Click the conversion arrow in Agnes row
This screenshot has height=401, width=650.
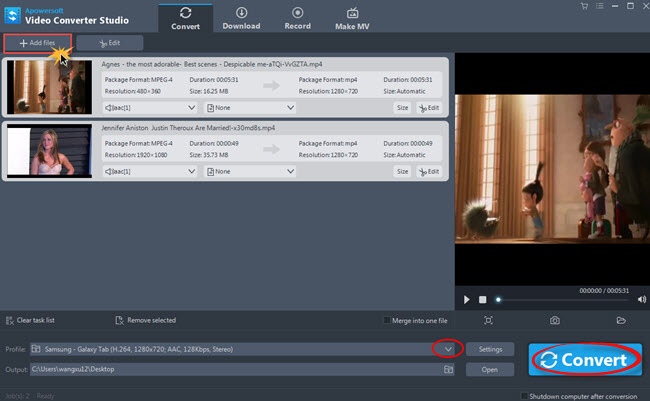click(272, 85)
